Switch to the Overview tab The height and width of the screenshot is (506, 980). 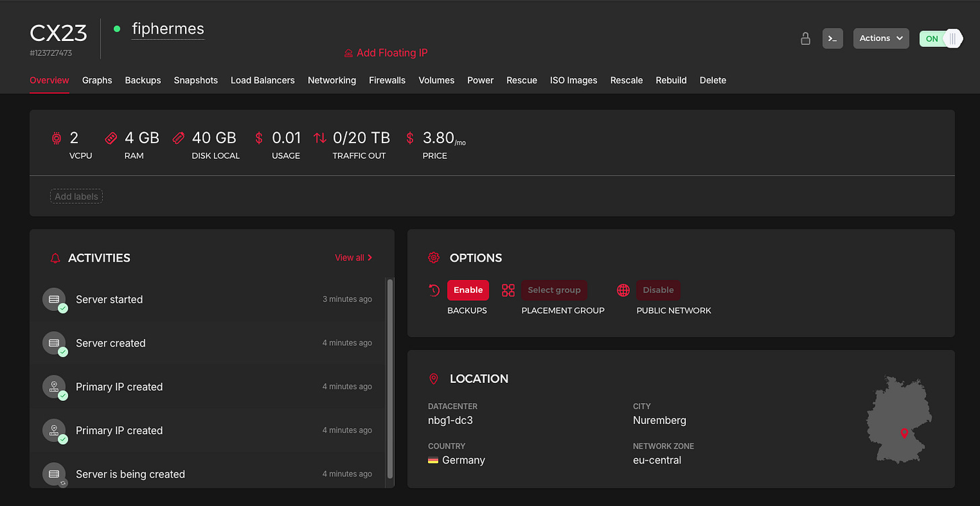[x=49, y=80]
